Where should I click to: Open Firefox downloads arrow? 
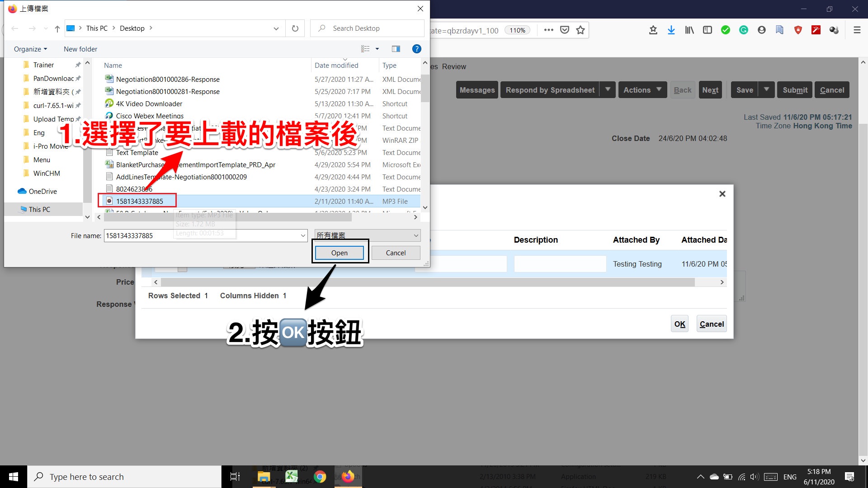[x=671, y=30]
